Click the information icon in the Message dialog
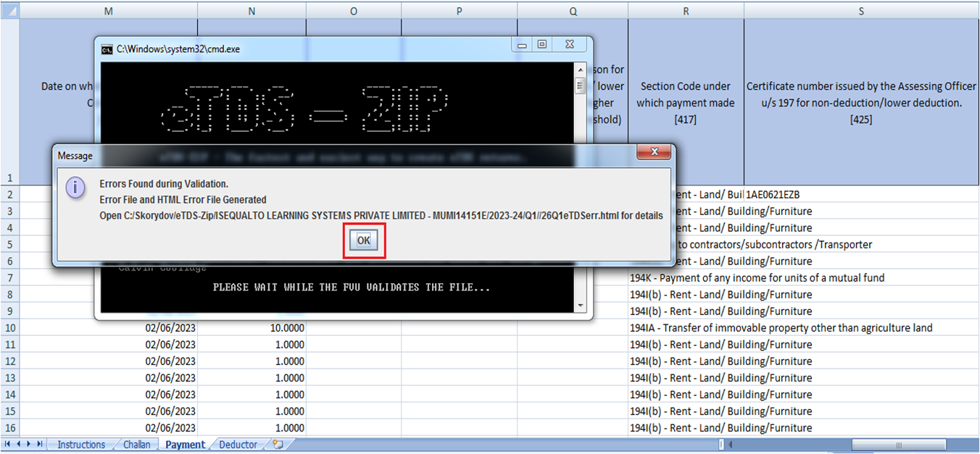This screenshot has width=980, height=454. point(76,188)
